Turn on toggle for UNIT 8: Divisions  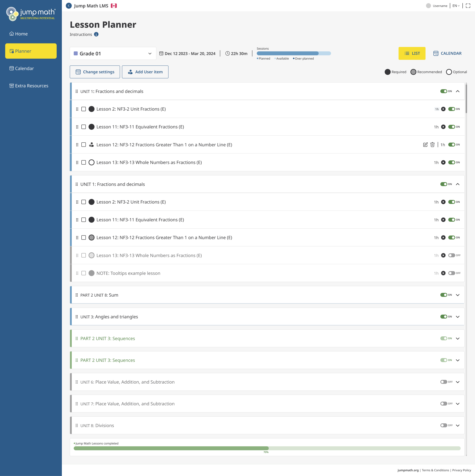tap(444, 425)
